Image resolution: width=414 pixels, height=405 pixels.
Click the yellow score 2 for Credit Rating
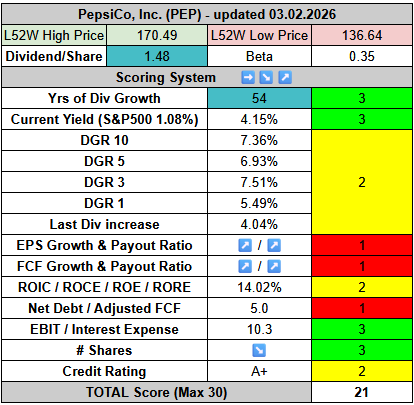[362, 371]
